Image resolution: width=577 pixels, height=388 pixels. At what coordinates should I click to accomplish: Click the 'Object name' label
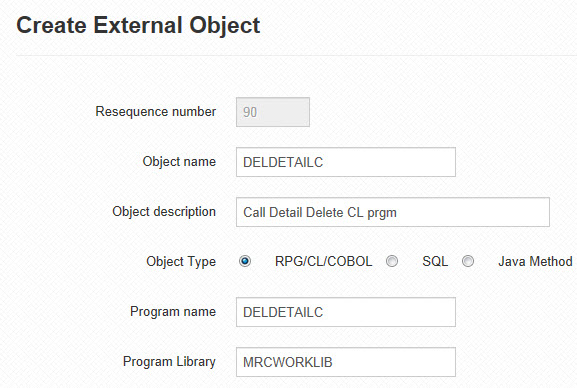(x=179, y=162)
